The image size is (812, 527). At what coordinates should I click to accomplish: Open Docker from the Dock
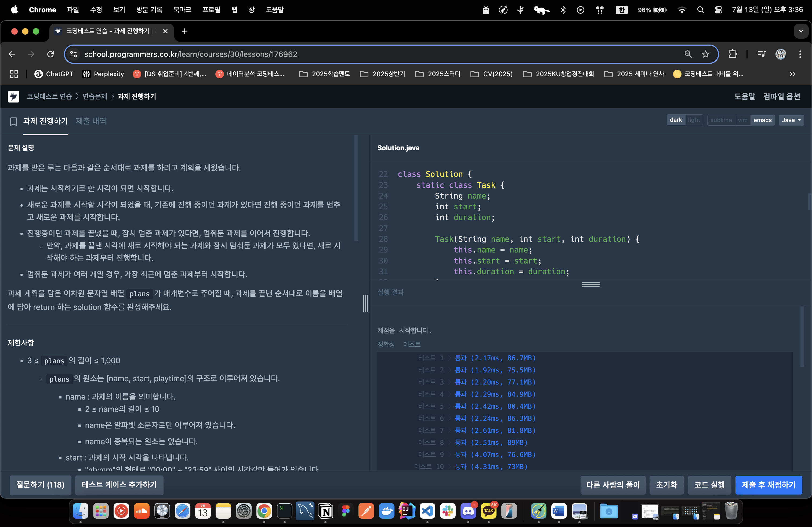(387, 511)
